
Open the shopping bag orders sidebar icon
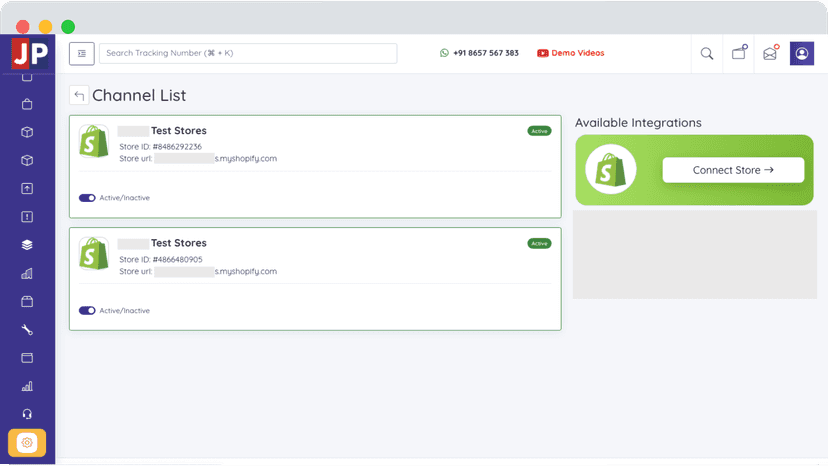27,104
